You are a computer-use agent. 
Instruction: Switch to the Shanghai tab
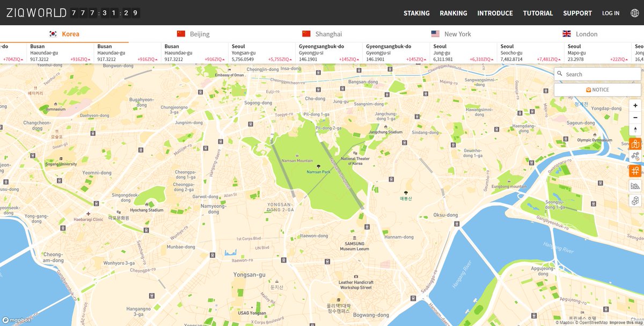click(322, 34)
